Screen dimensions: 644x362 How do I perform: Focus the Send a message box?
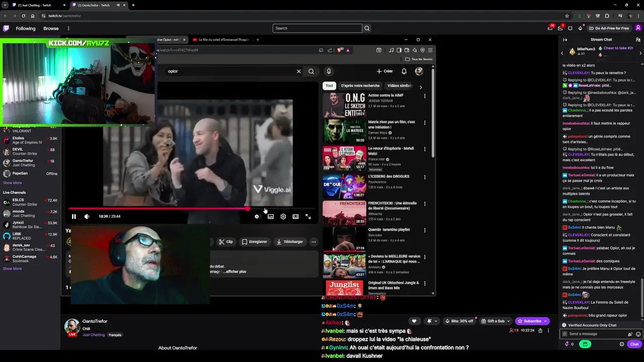click(596, 334)
